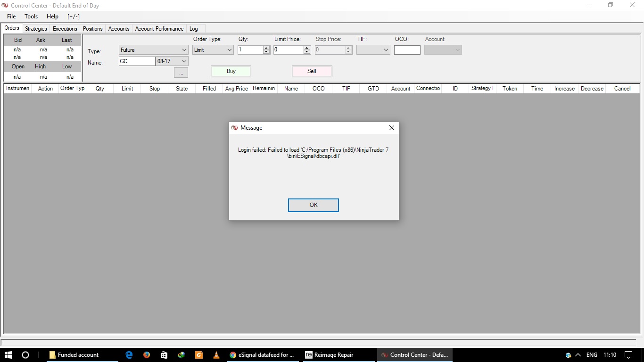Screen dimensions: 644x362
Task: Open the Tools menu
Action: click(x=31, y=16)
